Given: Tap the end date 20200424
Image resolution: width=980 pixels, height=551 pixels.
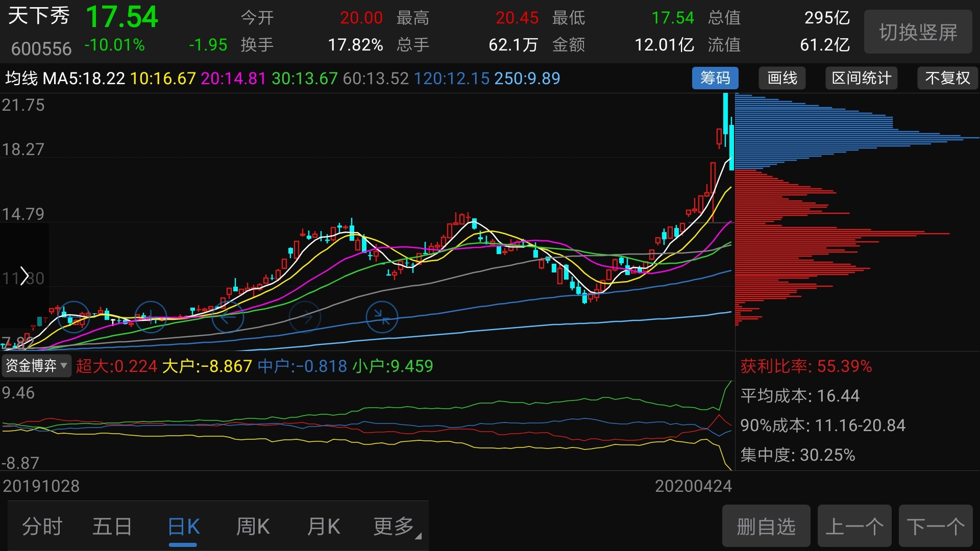Looking at the screenshot, I should [x=693, y=486].
